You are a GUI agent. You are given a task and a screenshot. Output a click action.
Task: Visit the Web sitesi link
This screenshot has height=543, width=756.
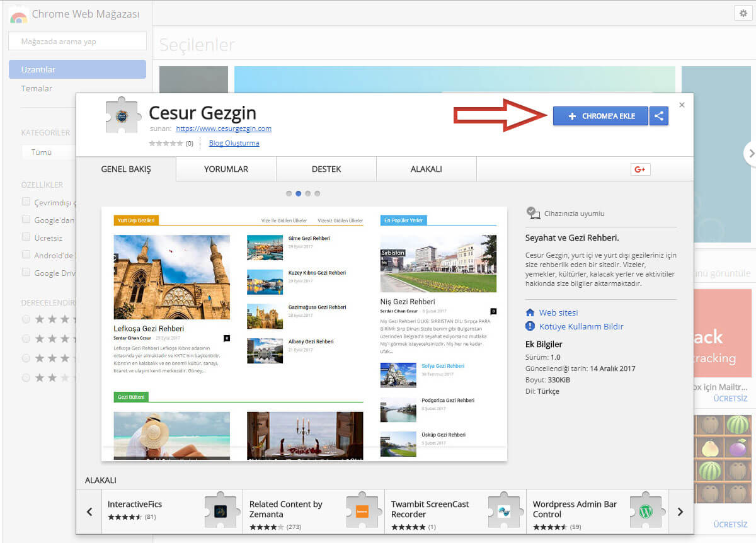coord(558,312)
